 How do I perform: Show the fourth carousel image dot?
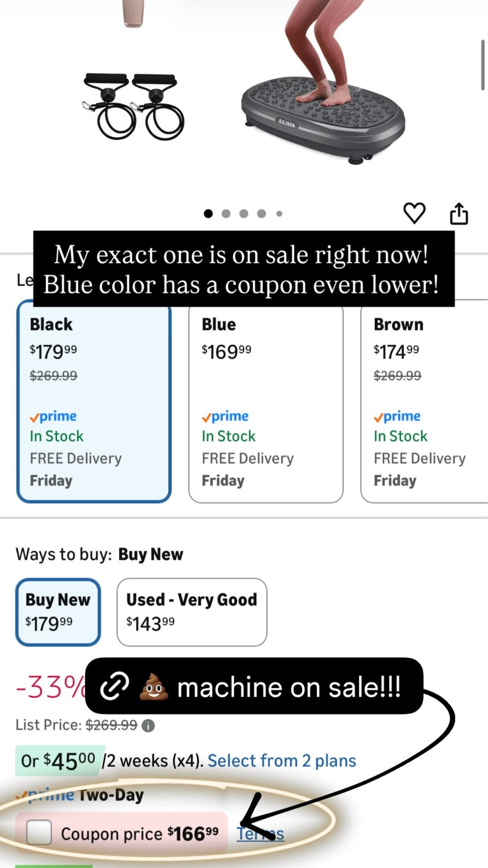(262, 214)
